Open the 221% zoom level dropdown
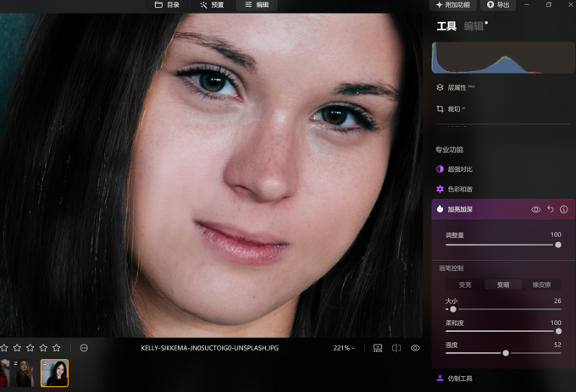 pyautogui.click(x=344, y=348)
